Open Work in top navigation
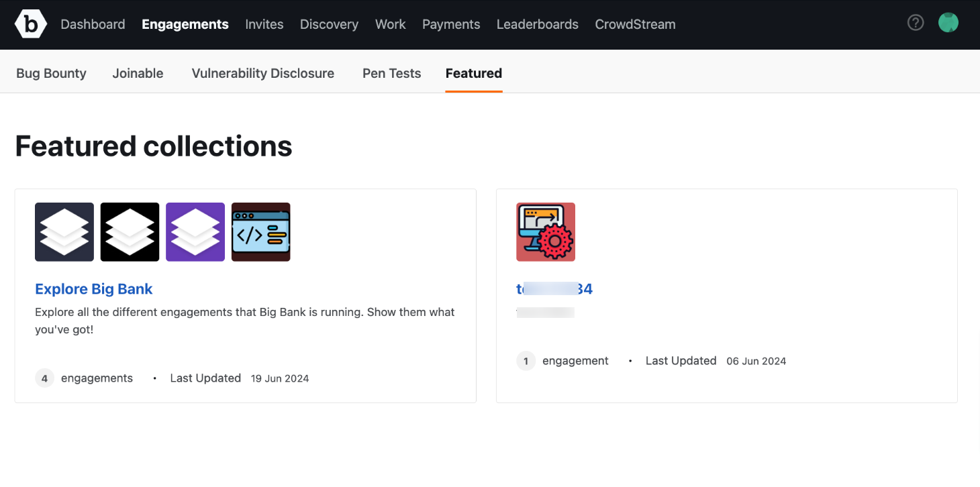980x487 pixels. 391,24
